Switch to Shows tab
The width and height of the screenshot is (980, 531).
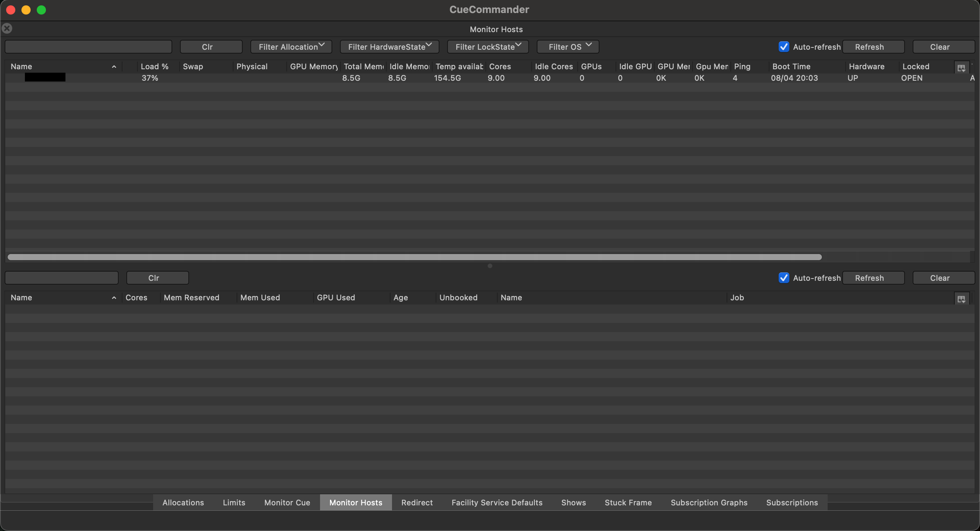pyautogui.click(x=573, y=503)
